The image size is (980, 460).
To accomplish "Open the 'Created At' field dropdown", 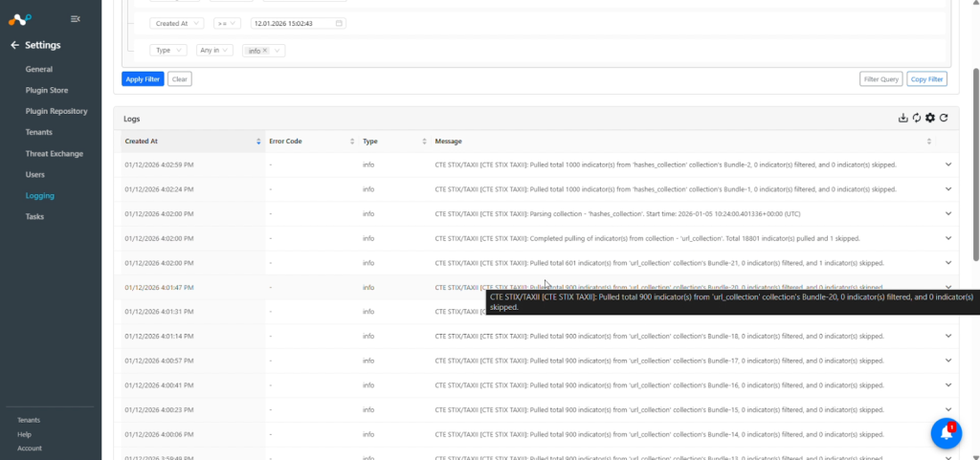I will tap(177, 23).
